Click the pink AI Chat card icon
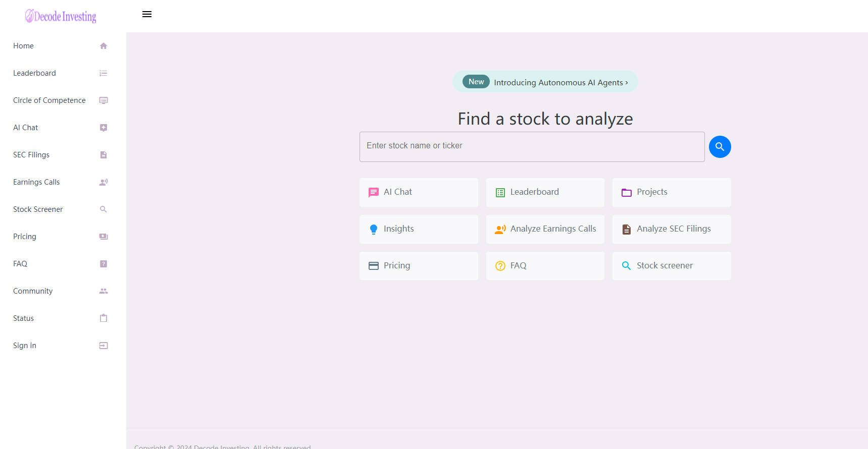The image size is (868, 449). click(374, 192)
